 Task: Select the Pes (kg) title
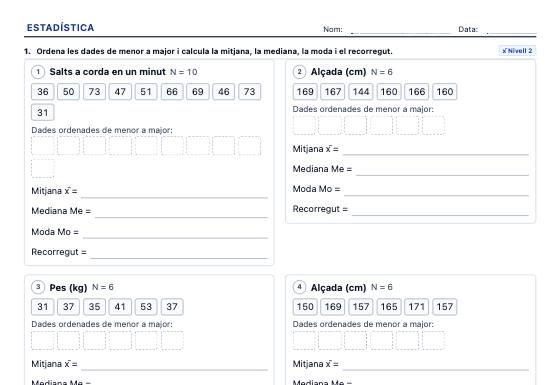click(x=68, y=288)
